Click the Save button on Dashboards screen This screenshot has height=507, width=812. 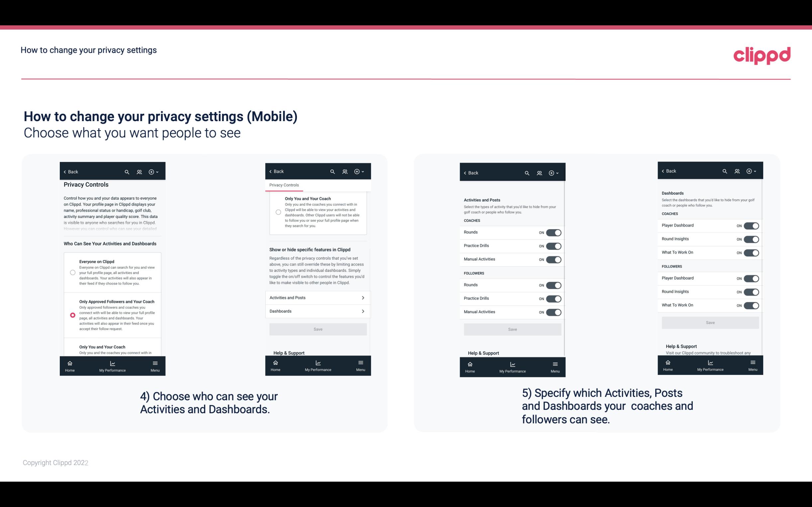710,323
